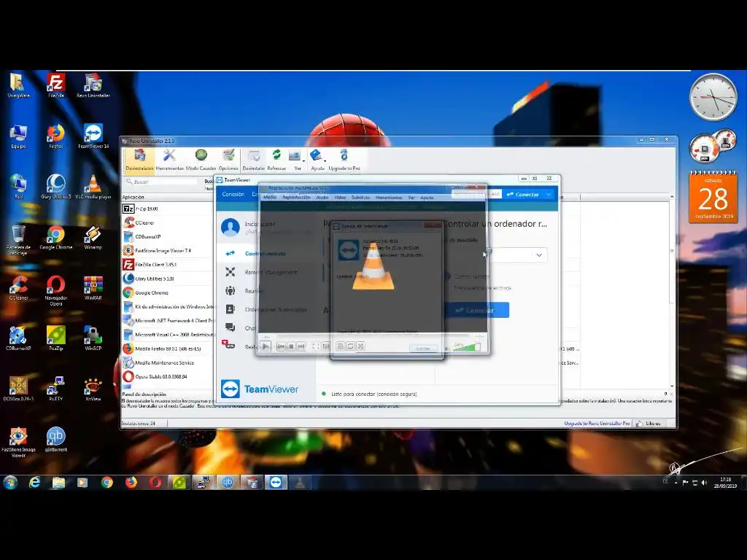Screen dimensions: 747x560
Task: Open Herramientas in Revo Uninstaller toolbar
Action: pos(169,160)
